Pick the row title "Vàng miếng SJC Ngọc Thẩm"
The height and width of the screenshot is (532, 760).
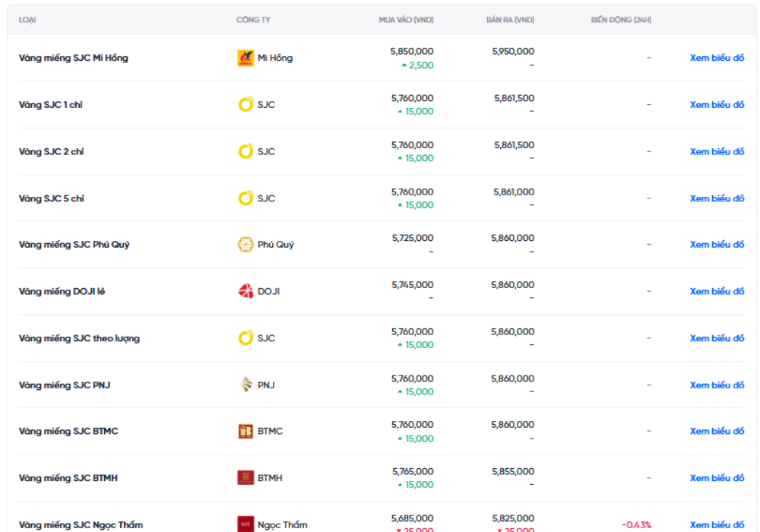pyautogui.click(x=81, y=524)
